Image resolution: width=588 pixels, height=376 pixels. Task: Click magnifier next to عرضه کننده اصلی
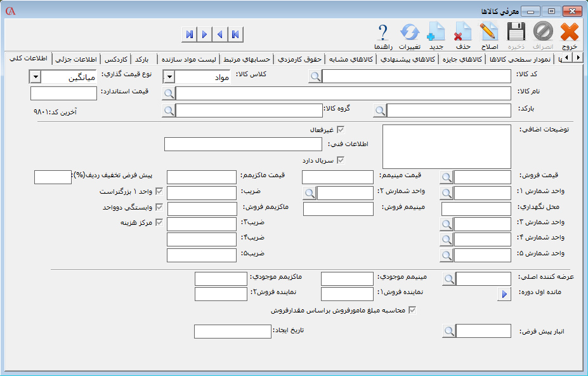449,279
